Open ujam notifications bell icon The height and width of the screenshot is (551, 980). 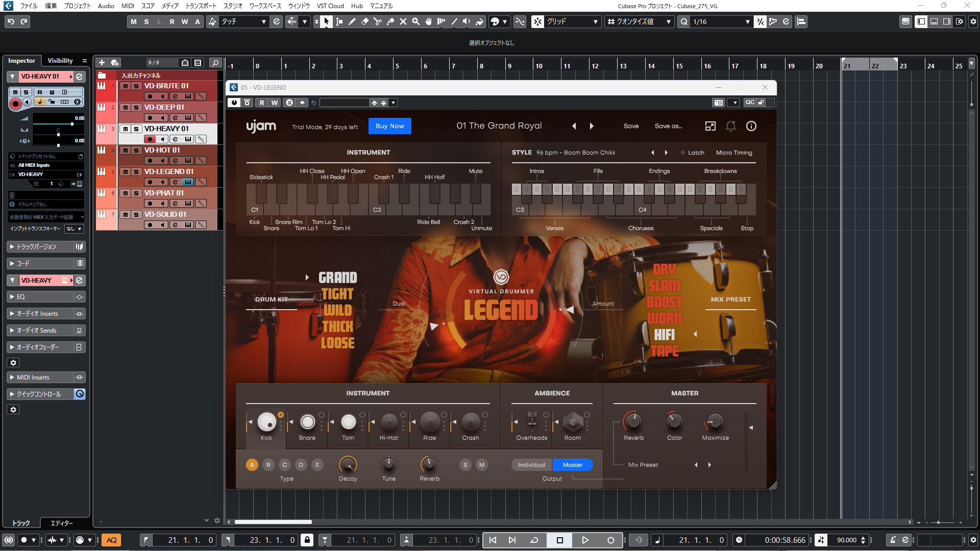pos(730,126)
